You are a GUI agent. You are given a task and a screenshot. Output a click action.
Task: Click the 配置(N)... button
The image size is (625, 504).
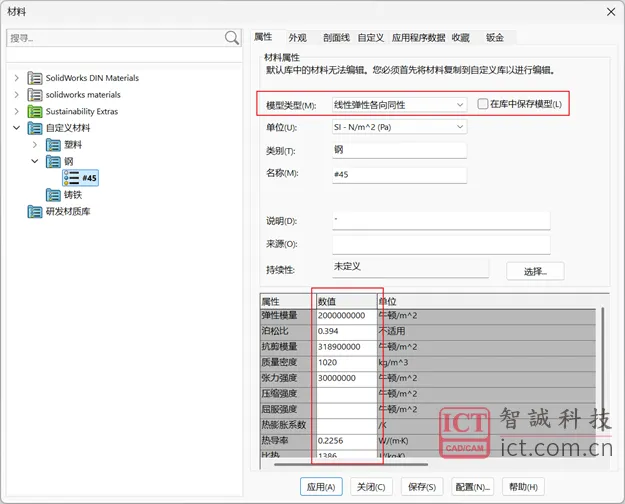click(x=473, y=487)
